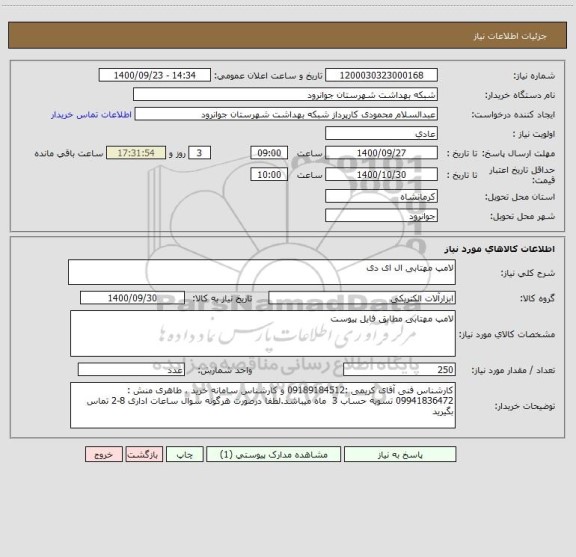Click the label تعداد / مقدار مورد نیاز

(513, 370)
